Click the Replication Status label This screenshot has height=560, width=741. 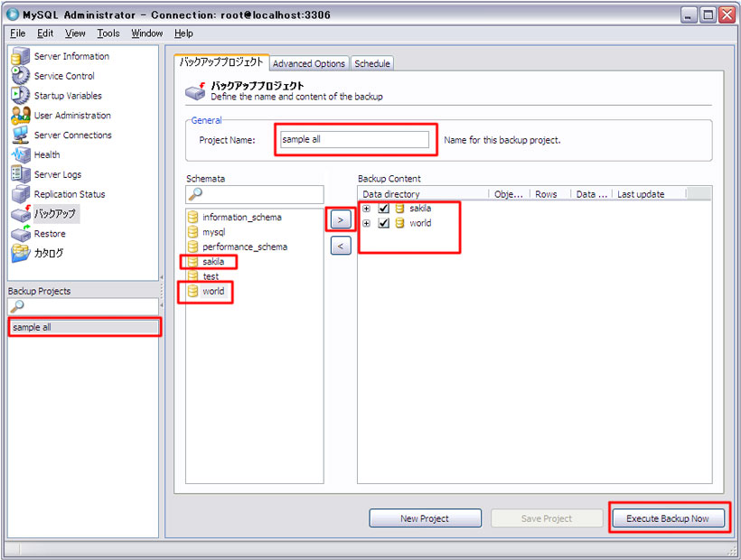[70, 194]
